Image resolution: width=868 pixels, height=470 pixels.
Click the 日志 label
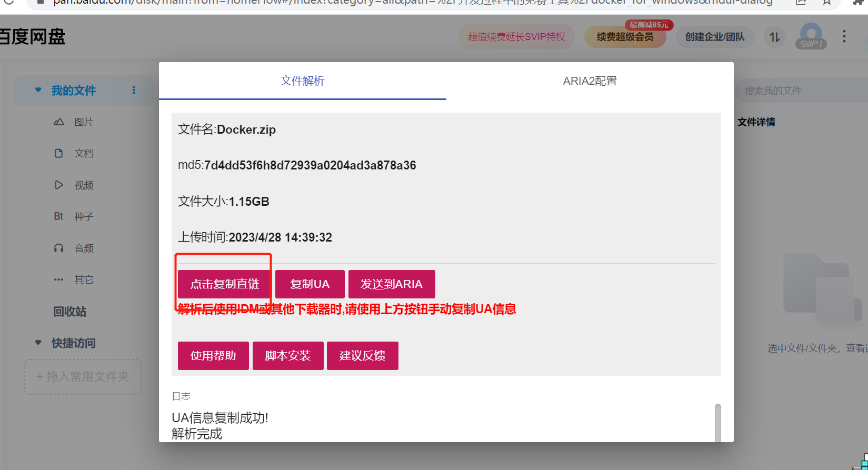coord(181,396)
